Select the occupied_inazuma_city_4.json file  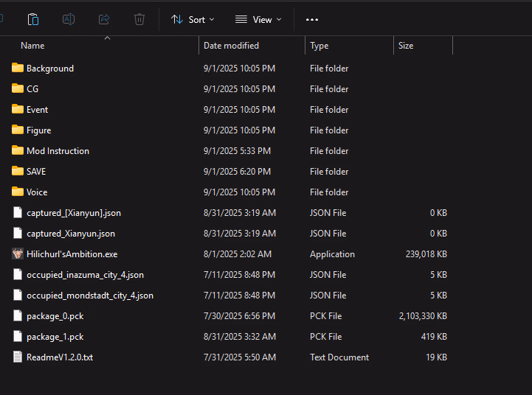click(85, 275)
